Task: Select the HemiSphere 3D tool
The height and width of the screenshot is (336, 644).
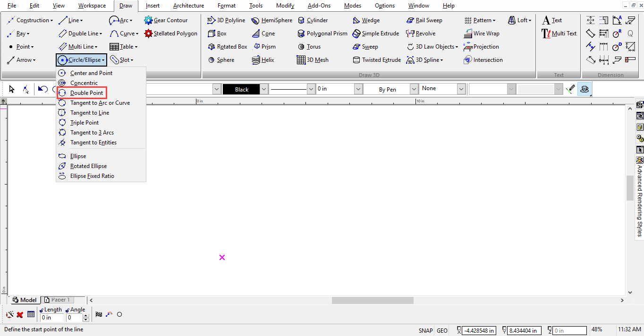Action: click(x=271, y=20)
